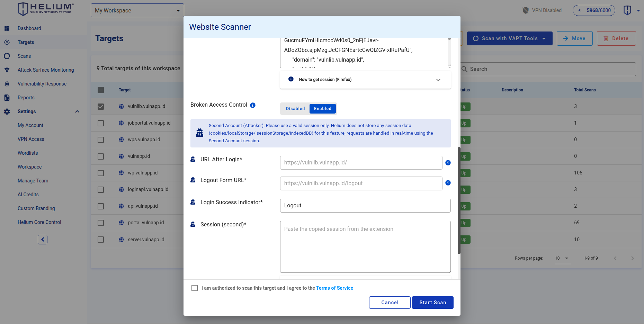Click the dialog vertical scrollbar
The width and height of the screenshot is (644, 324).
(x=459, y=201)
